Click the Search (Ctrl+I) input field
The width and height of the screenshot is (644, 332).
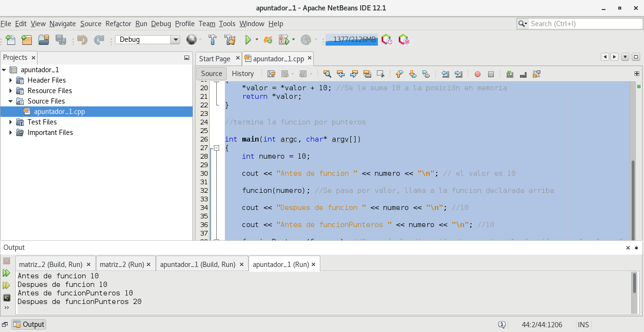click(585, 24)
